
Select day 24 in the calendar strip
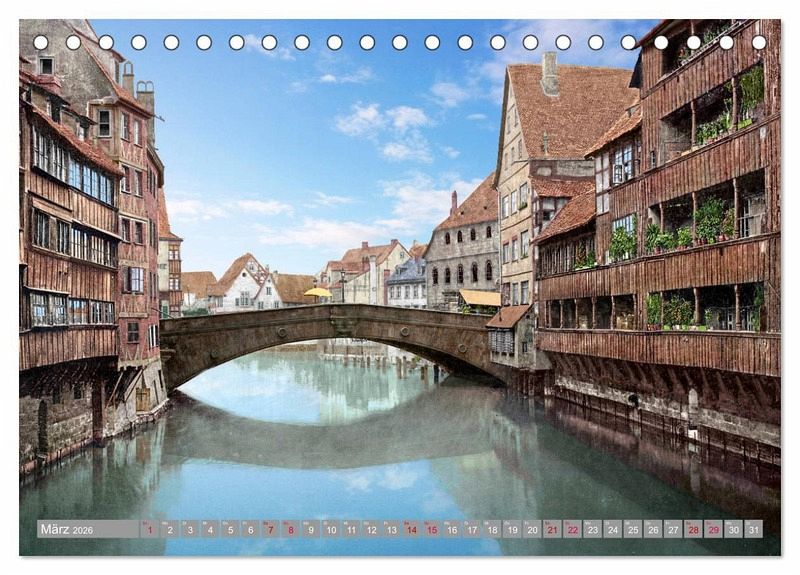[x=613, y=529]
